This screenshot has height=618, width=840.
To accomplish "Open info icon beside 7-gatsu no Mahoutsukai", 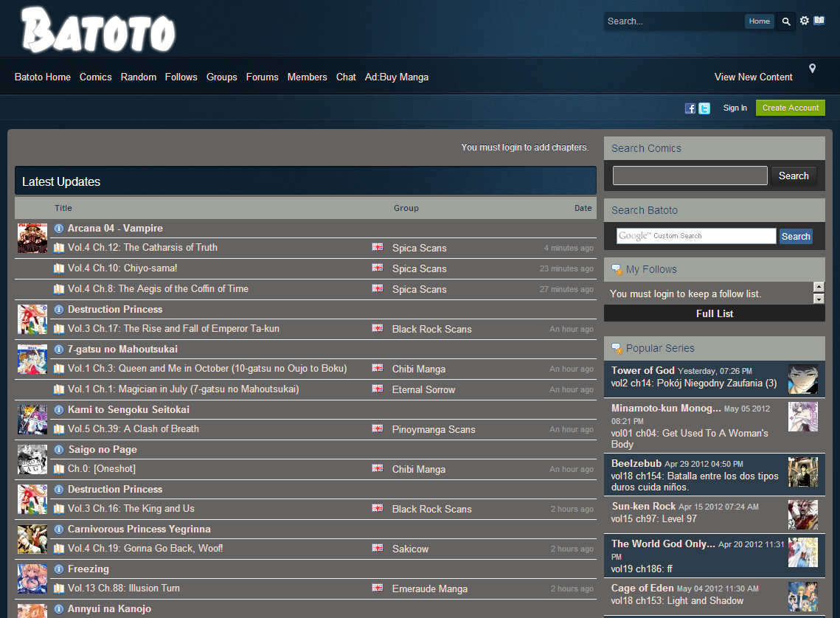I will tap(59, 350).
